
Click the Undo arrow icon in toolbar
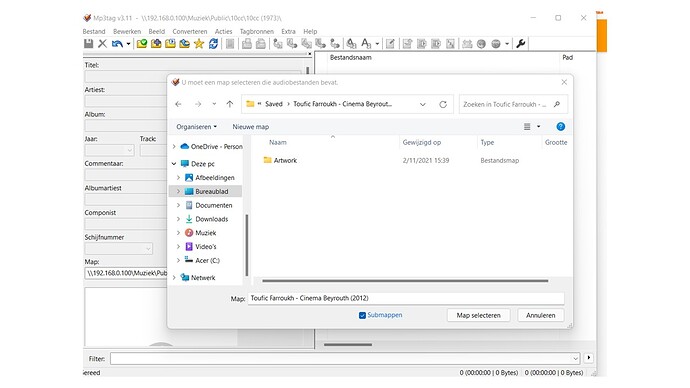[x=117, y=44]
